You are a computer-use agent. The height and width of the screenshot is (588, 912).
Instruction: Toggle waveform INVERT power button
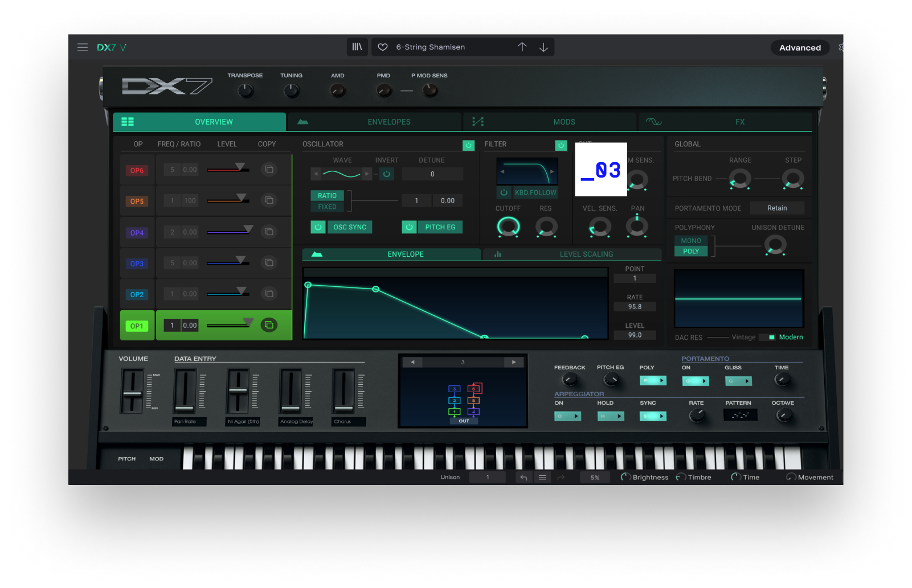coord(386,174)
